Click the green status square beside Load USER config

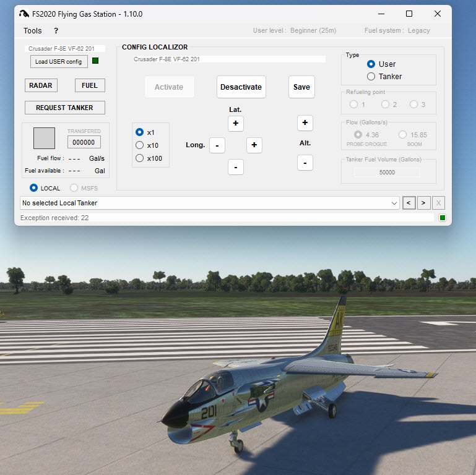(95, 61)
